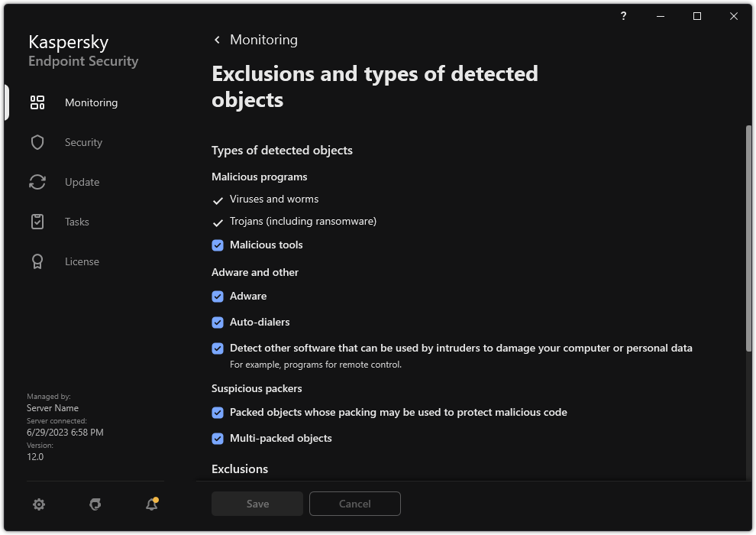Click the support discussion icon at bottom
The image size is (756, 535).
pos(95,504)
